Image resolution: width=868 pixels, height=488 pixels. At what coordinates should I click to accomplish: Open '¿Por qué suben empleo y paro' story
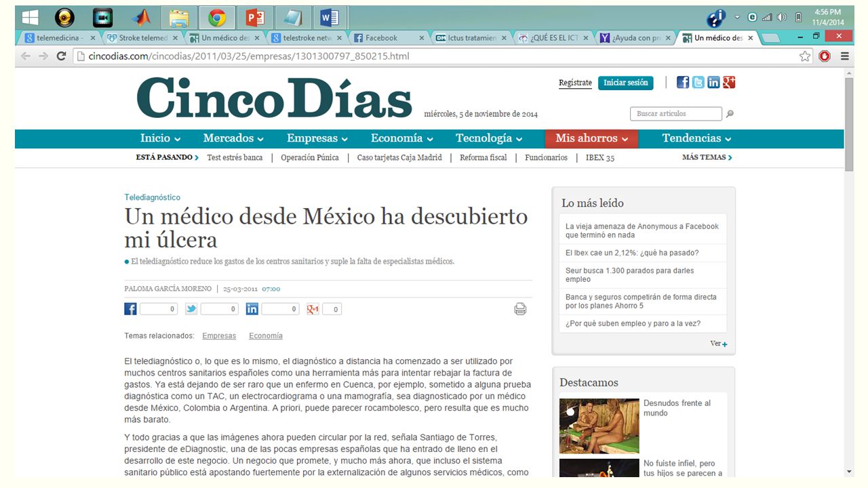click(x=633, y=323)
